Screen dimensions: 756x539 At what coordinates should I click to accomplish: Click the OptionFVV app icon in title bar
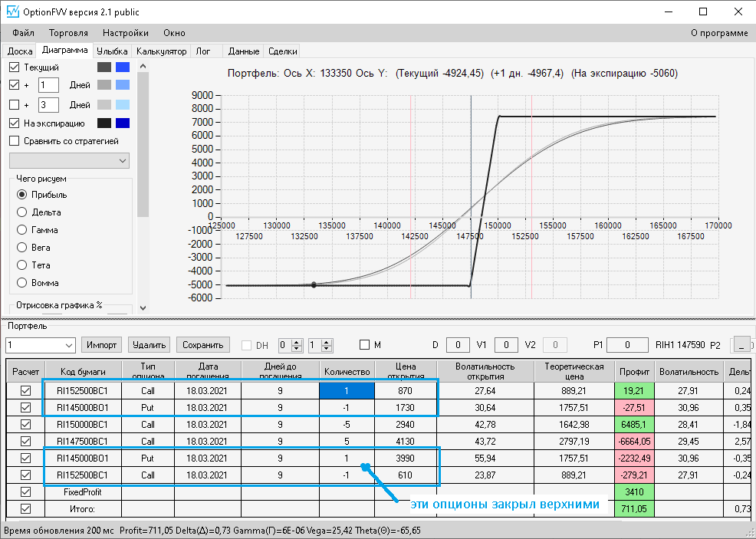click(12, 12)
